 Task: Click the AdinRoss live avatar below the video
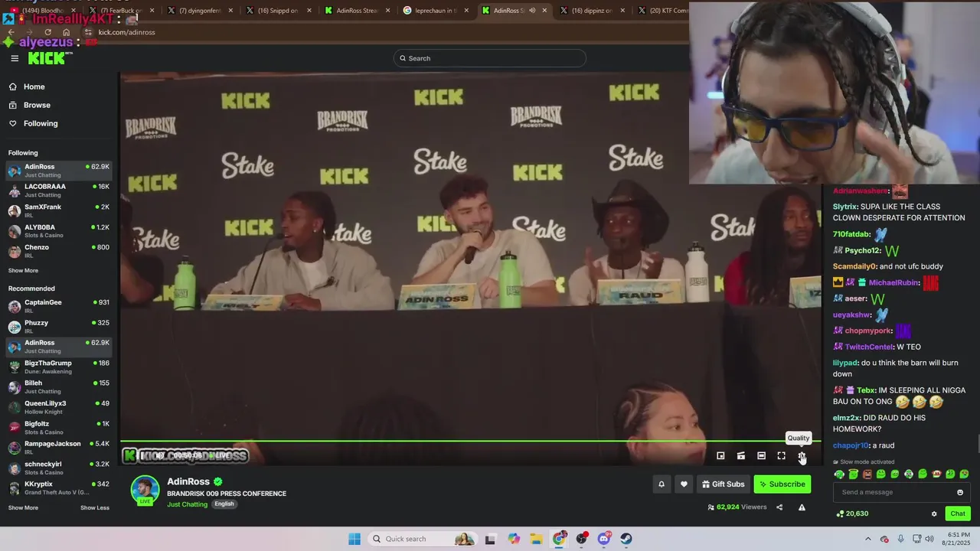145,491
